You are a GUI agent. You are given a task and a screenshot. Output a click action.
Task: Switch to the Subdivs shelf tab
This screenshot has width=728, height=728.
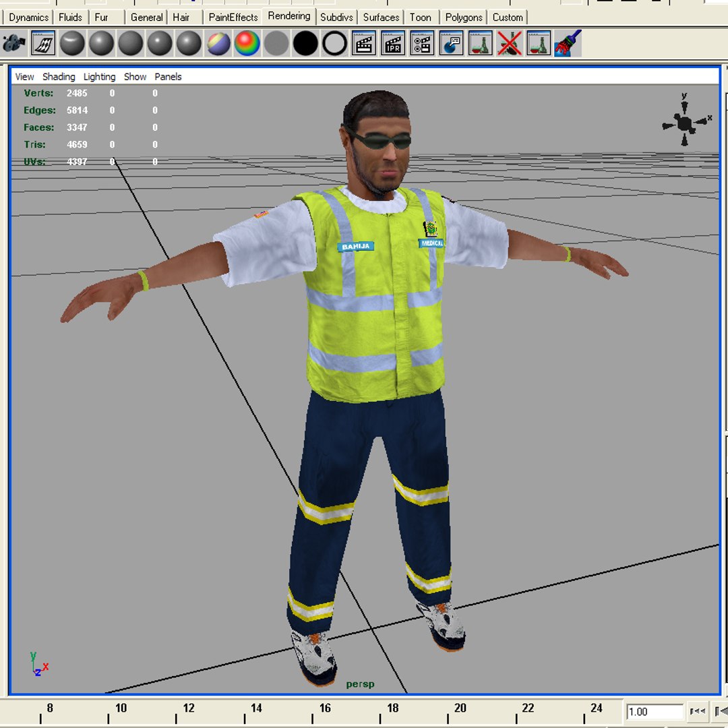coord(336,18)
